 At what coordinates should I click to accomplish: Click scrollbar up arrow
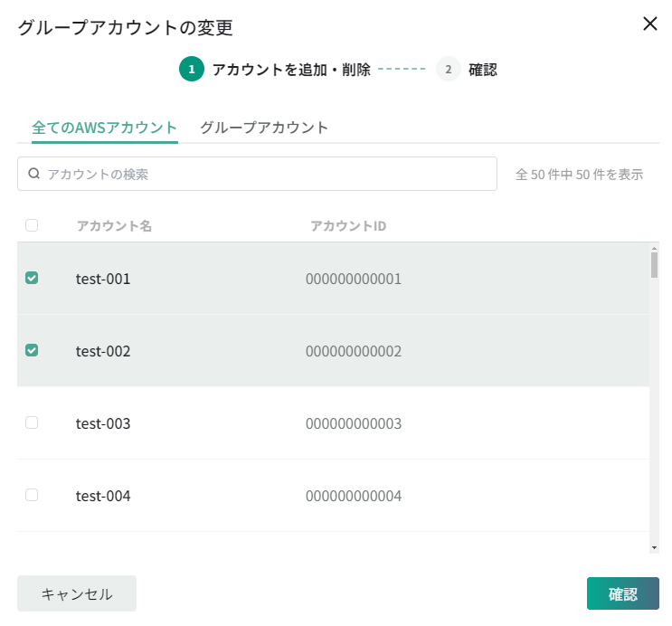pyautogui.click(x=654, y=248)
